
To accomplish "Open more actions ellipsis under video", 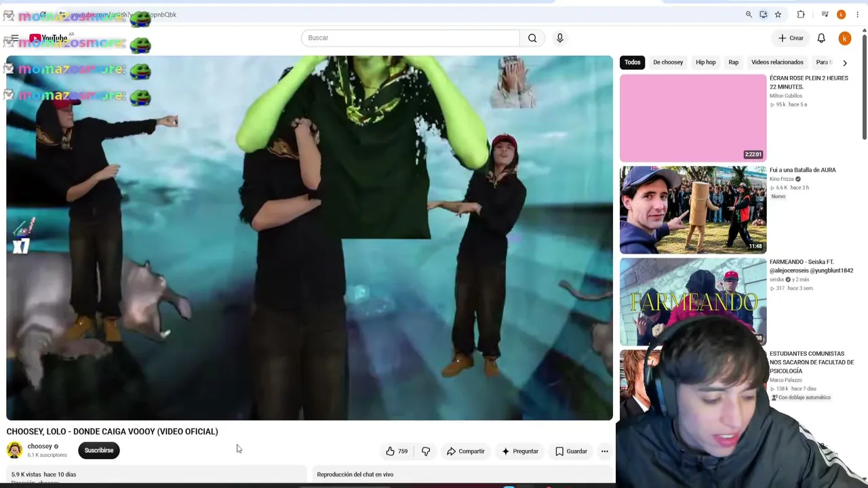I will [x=605, y=451].
